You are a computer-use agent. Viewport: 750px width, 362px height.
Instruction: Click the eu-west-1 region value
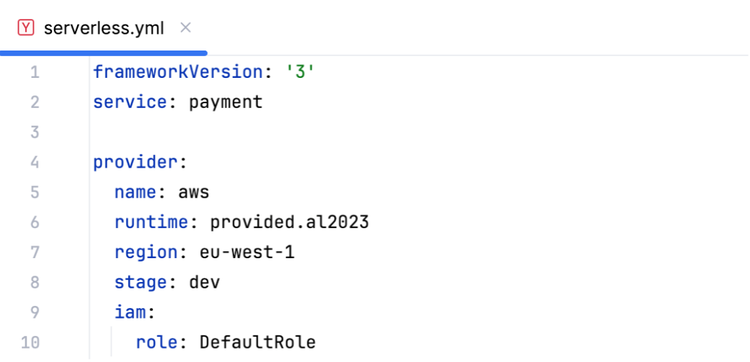tap(247, 252)
